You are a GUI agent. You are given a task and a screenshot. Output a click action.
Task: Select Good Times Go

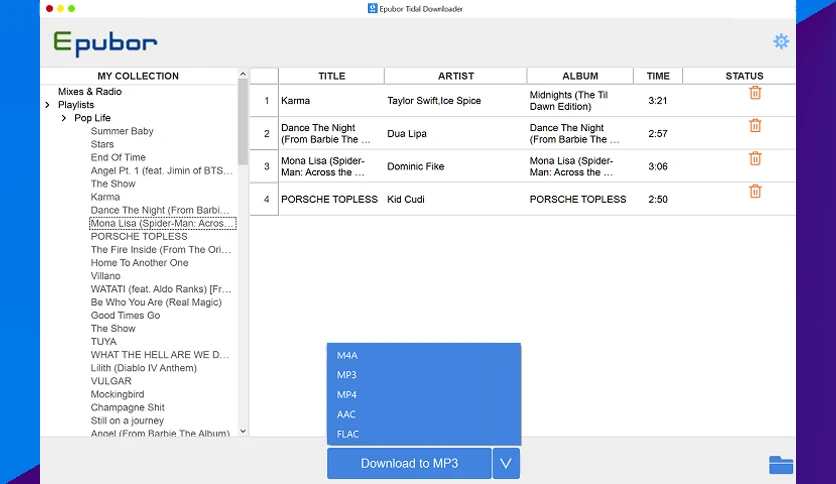pyautogui.click(x=125, y=316)
